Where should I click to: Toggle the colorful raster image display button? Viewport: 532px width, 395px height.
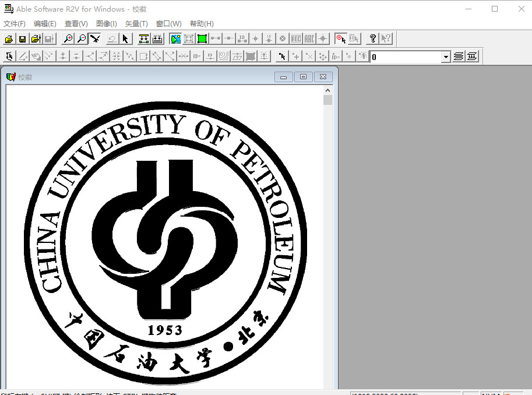click(175, 39)
